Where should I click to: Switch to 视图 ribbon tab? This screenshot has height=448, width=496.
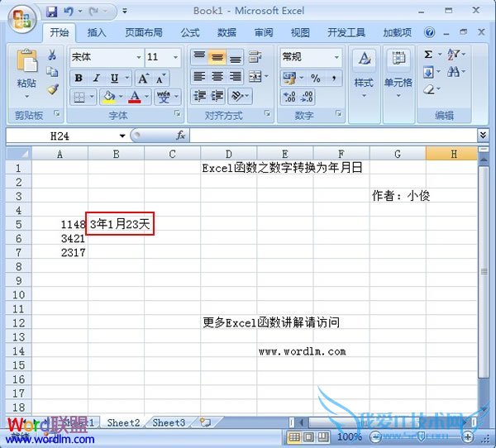[x=300, y=32]
